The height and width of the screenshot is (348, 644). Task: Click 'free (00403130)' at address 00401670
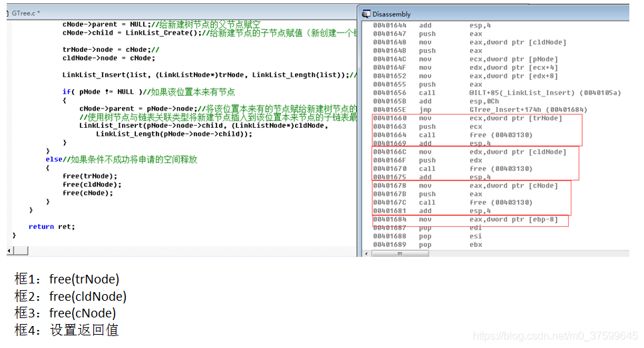(x=501, y=168)
